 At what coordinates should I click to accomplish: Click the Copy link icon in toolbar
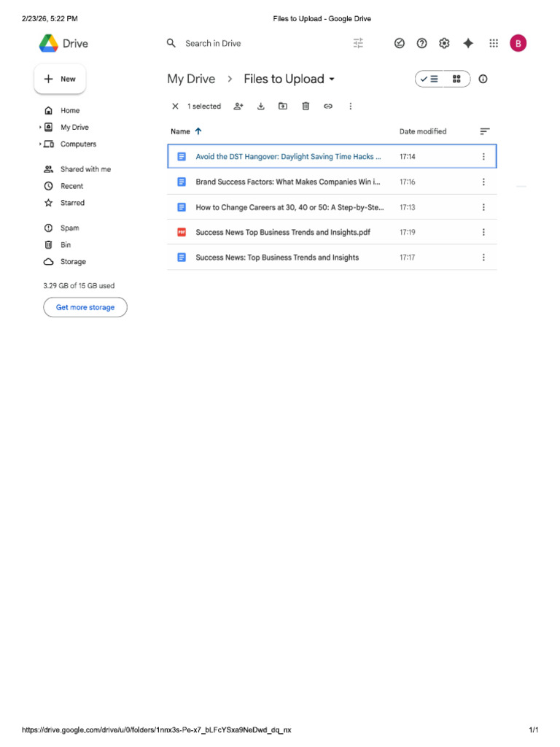pyautogui.click(x=328, y=107)
